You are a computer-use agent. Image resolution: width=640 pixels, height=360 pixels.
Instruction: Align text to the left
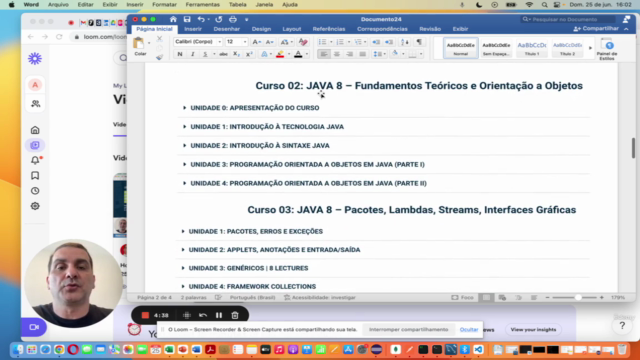[324, 54]
